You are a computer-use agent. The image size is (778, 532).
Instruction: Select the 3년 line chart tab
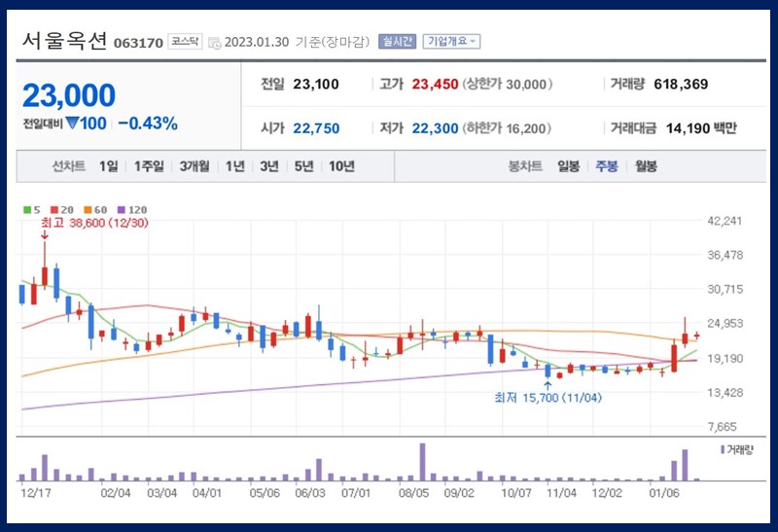[x=269, y=166]
